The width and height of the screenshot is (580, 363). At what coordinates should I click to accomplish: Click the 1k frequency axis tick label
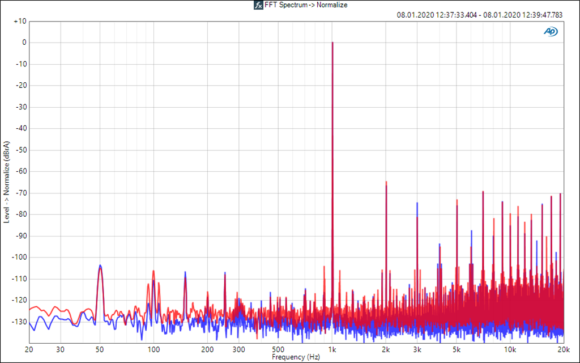tap(332, 349)
